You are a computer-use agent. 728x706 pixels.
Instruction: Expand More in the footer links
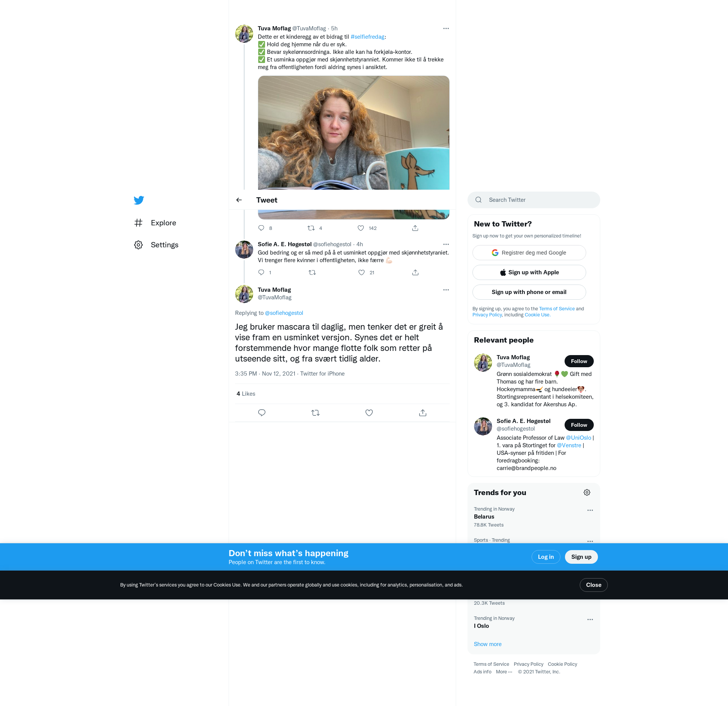click(504, 671)
